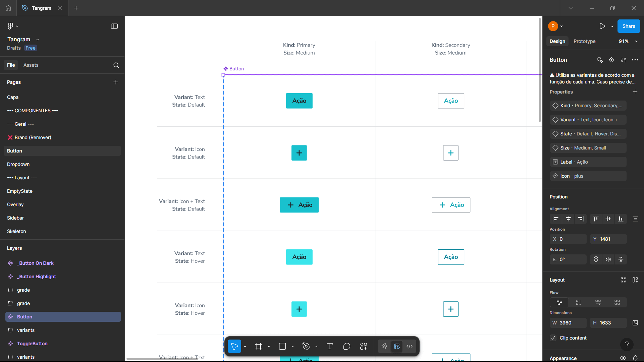
Task: Switch to Draw mode in the toolbar
Action: 384,346
